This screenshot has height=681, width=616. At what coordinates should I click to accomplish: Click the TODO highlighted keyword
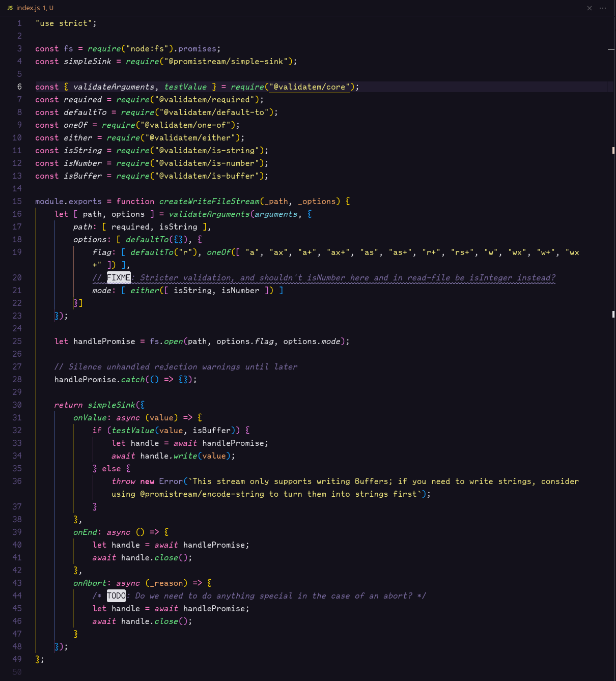[116, 595]
